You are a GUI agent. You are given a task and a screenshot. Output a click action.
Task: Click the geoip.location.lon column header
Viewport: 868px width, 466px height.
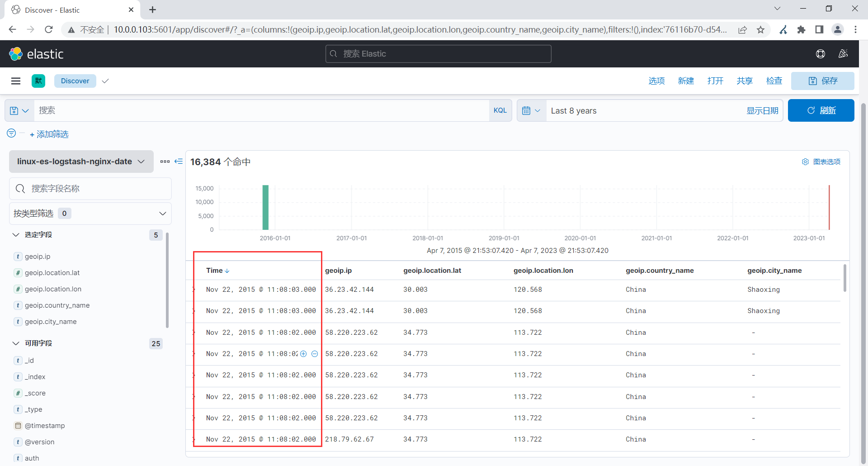point(543,271)
